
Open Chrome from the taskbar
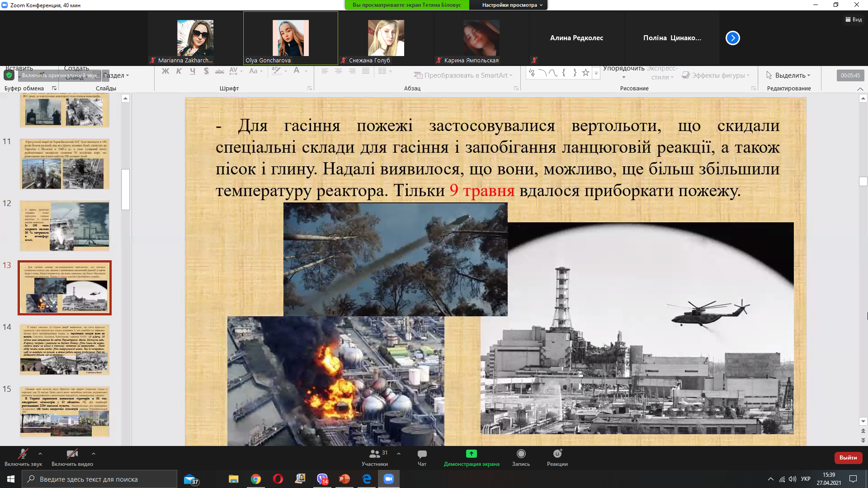(x=256, y=479)
